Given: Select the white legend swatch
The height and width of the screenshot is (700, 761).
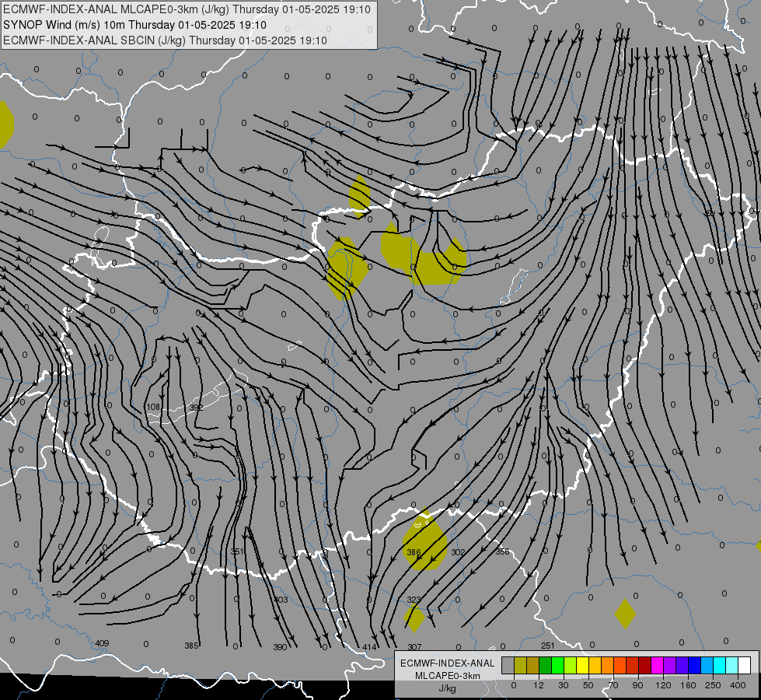Looking at the screenshot, I should click(744, 666).
